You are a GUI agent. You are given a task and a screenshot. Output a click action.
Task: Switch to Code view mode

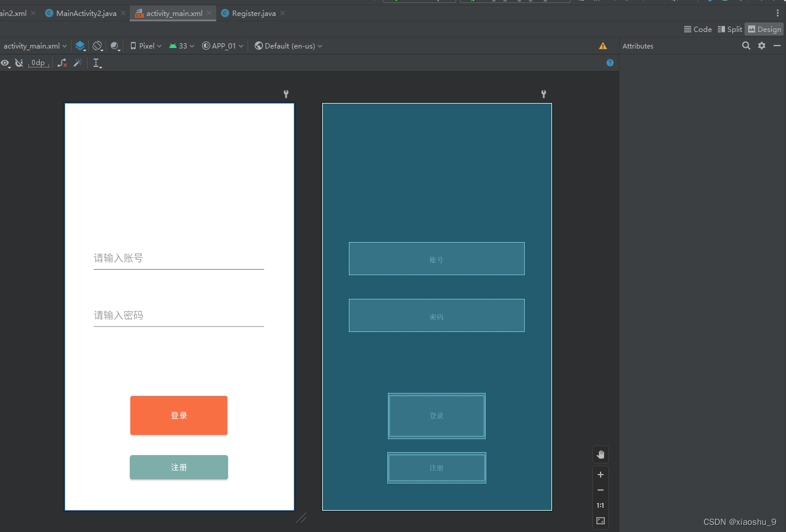click(698, 29)
